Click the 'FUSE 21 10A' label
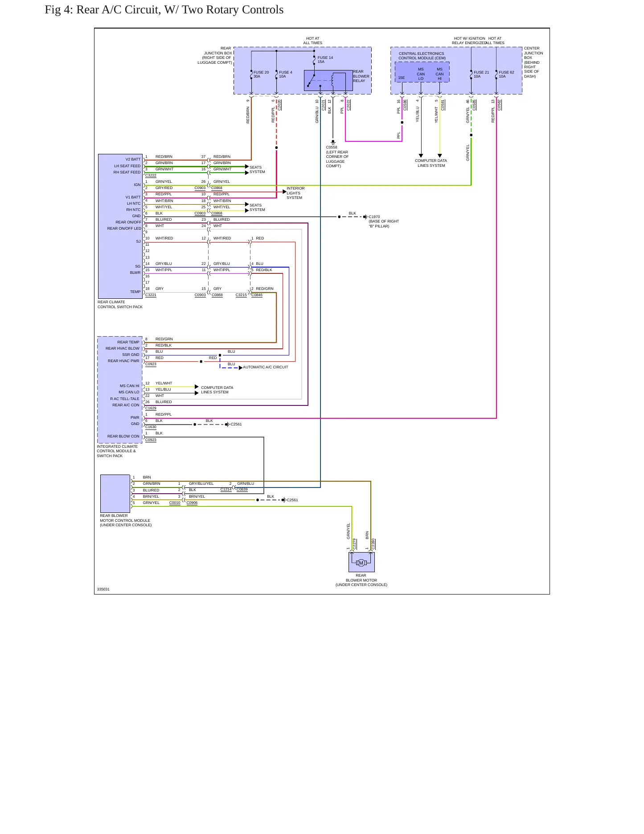 [481, 74]
